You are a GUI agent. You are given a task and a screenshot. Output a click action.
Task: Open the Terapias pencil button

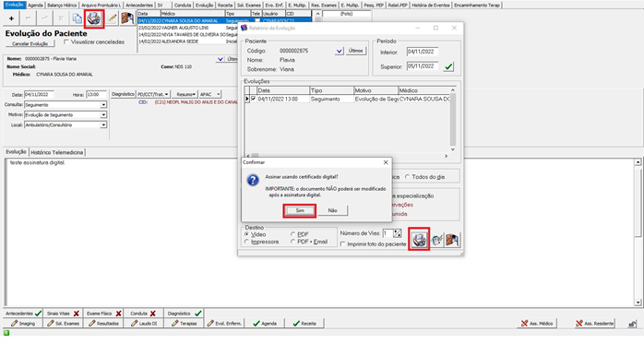185,324
